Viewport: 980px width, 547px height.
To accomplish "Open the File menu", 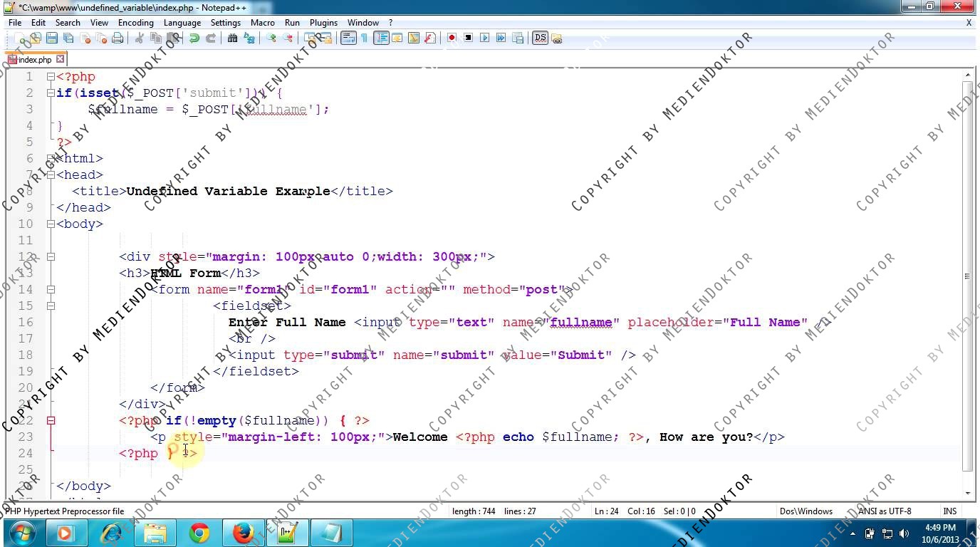I will point(15,22).
